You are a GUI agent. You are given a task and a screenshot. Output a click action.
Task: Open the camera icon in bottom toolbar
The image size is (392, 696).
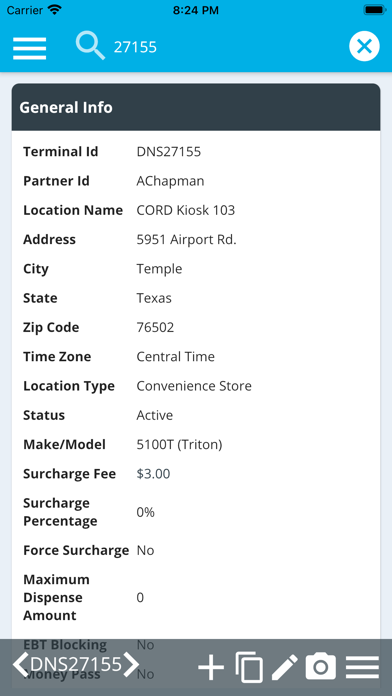click(x=321, y=666)
